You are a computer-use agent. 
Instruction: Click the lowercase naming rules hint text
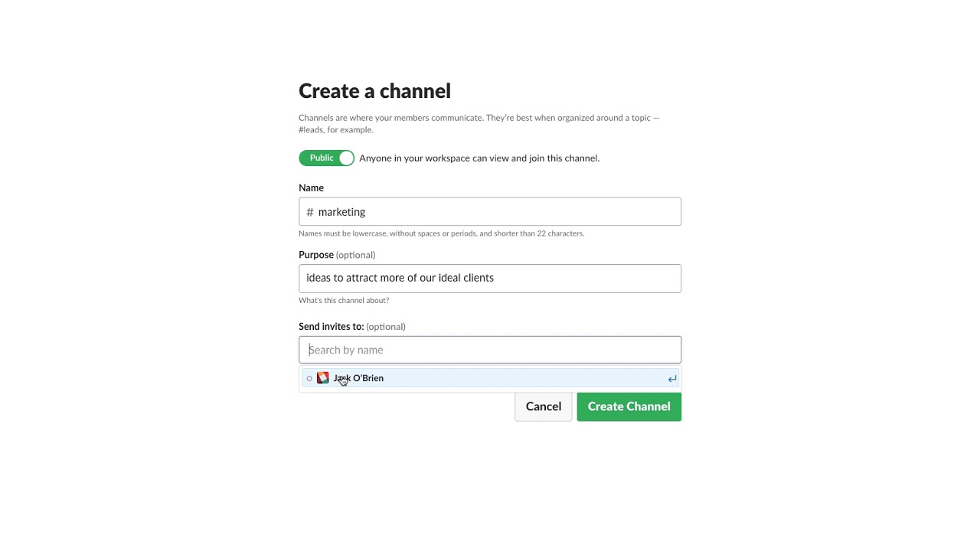point(441,233)
